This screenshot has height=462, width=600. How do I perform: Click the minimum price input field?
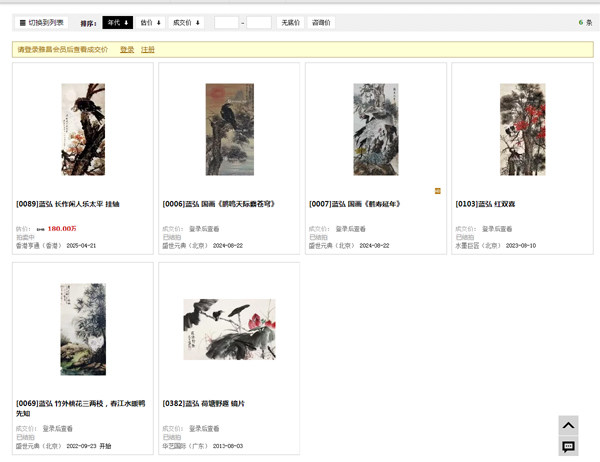tap(226, 23)
